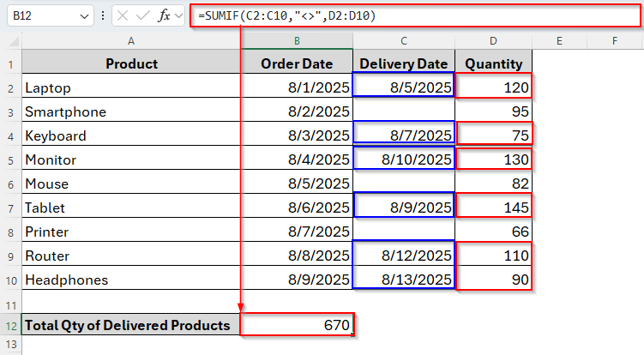Click inside the SUMIF formula bar
This screenshot has height=355, width=644.
[x=412, y=16]
